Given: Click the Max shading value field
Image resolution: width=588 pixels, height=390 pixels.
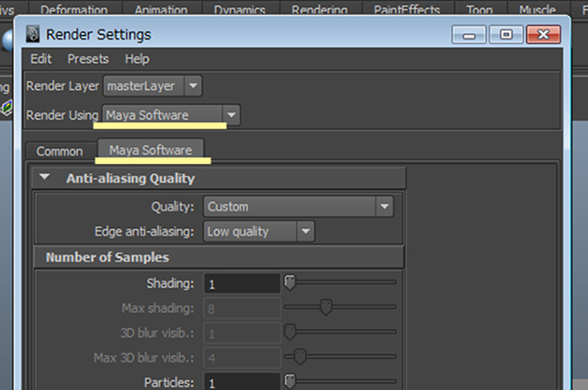Looking at the screenshot, I should (x=242, y=308).
